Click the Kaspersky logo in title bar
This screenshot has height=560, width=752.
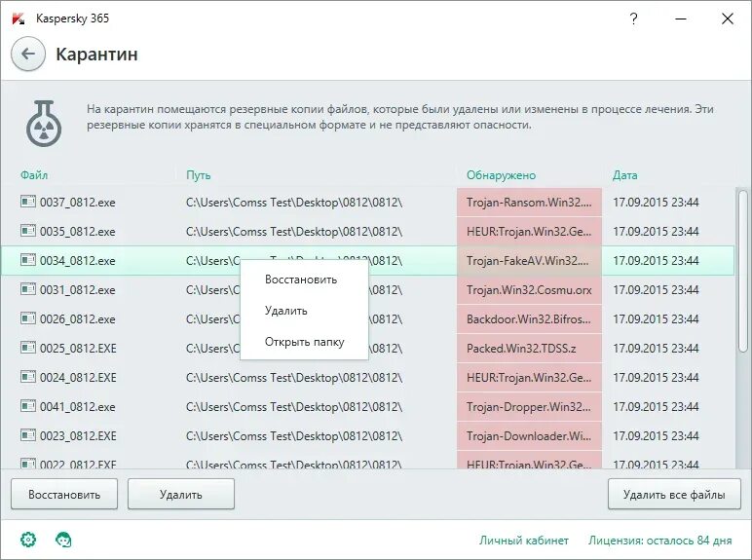[x=18, y=18]
